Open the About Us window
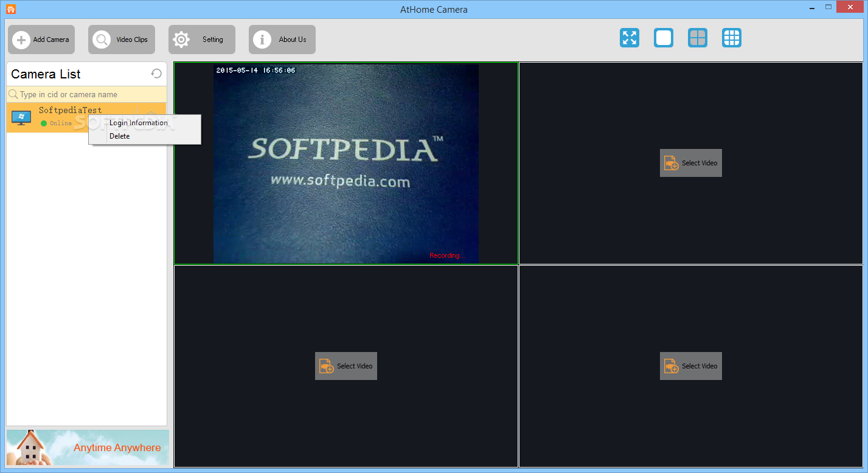The height and width of the screenshot is (473, 868). coord(282,40)
